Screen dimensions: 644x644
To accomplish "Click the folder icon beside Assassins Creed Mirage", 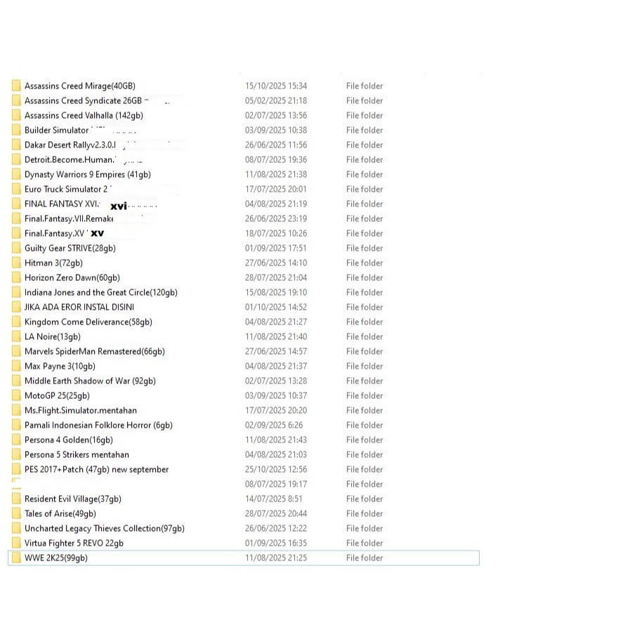I will click(x=16, y=86).
